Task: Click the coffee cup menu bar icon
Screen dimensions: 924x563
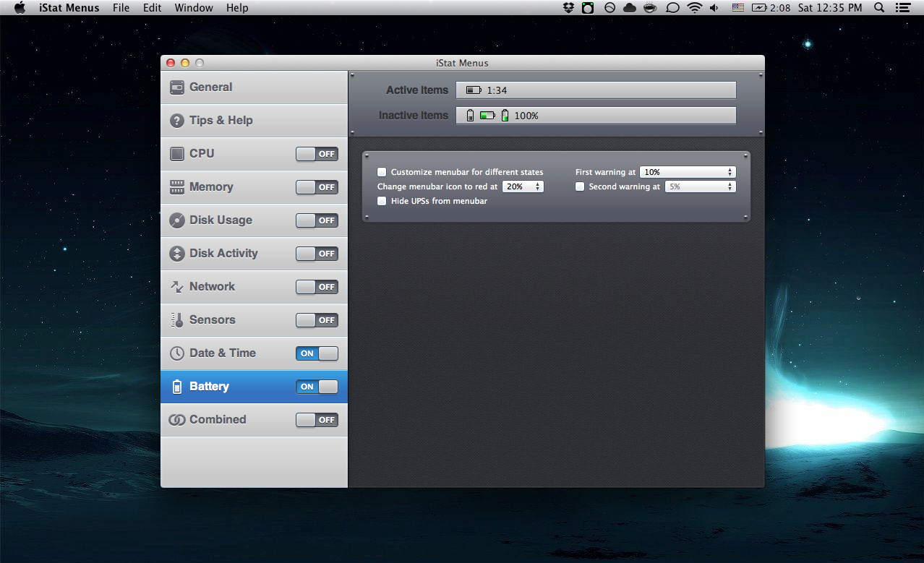Action: tap(650, 8)
